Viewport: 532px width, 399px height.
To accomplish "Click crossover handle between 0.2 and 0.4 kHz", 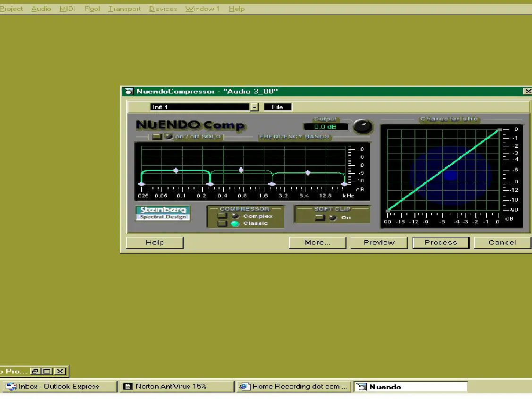I will click(210, 184).
